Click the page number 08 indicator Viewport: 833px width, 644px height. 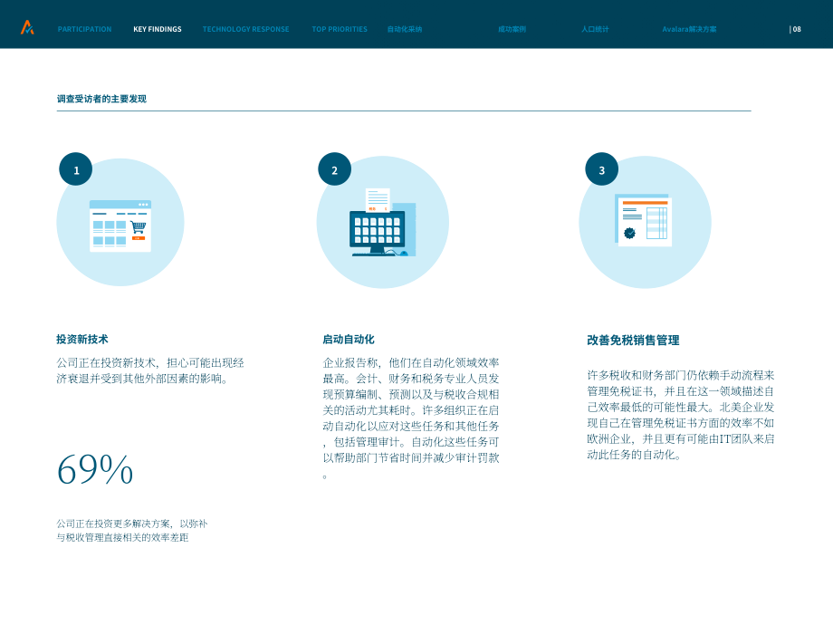pos(795,29)
